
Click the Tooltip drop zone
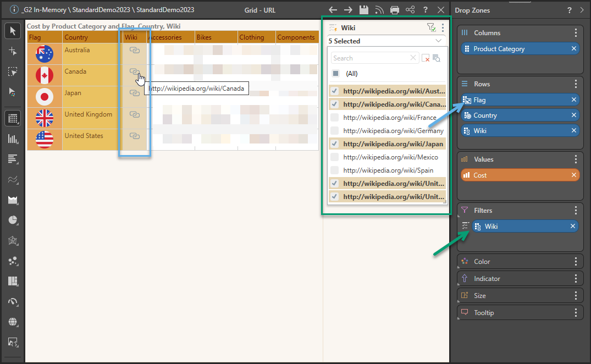tap(517, 313)
